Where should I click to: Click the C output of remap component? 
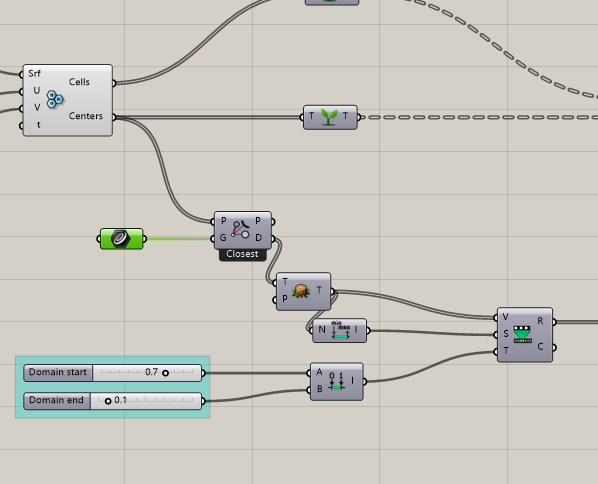coord(540,346)
